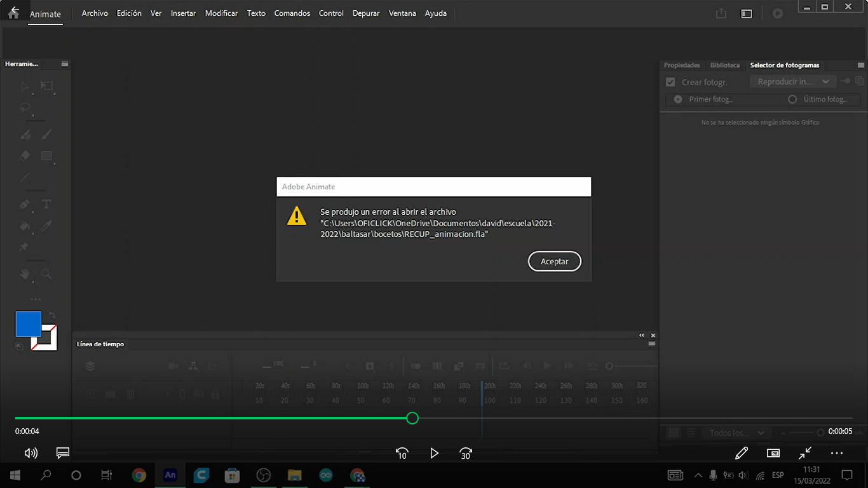
Task: Pick the Lasso tool
Action: [25, 108]
